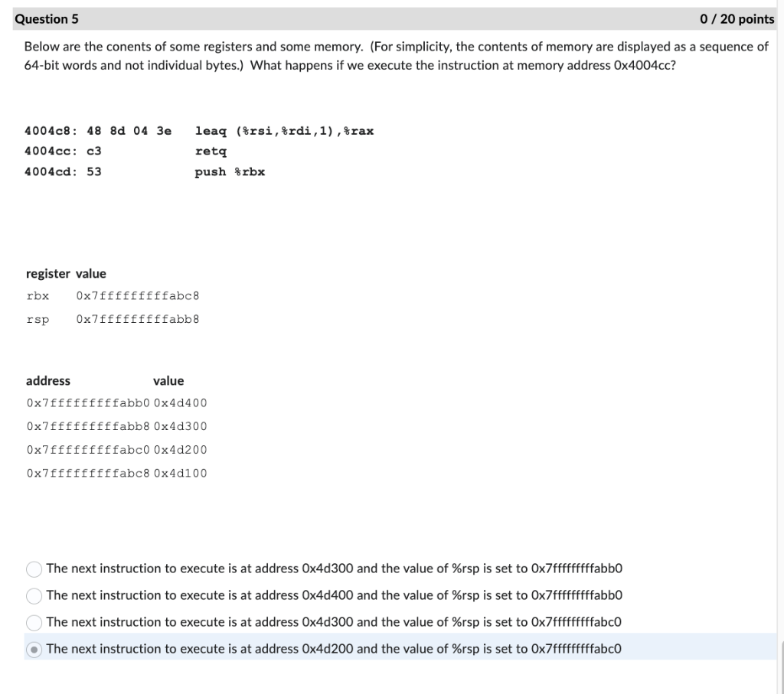Click the 'leaq (%rsi,%rdi,1),%rax' instruction
This screenshot has height=694, width=784.
(284, 131)
